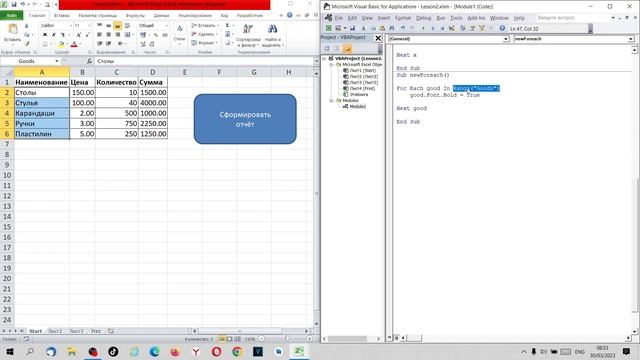Click View Microsoft Excel icon in VBA toolbar
Screen dimensions: 640x360
tap(329, 28)
